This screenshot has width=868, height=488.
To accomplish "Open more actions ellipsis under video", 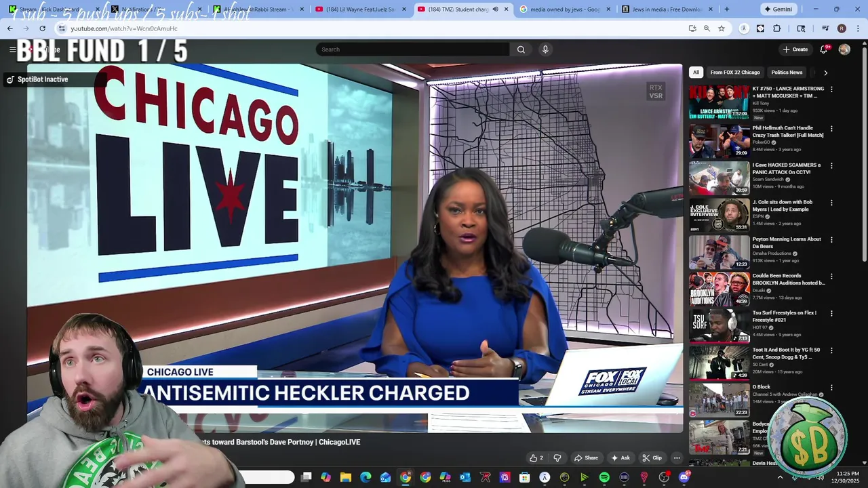I will 677,458.
